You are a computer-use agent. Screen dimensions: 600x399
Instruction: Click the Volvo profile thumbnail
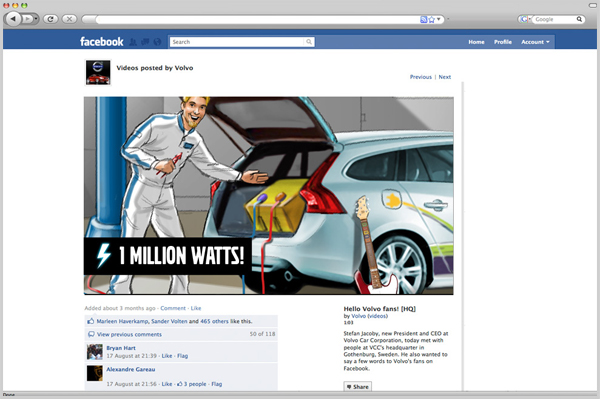click(98, 72)
